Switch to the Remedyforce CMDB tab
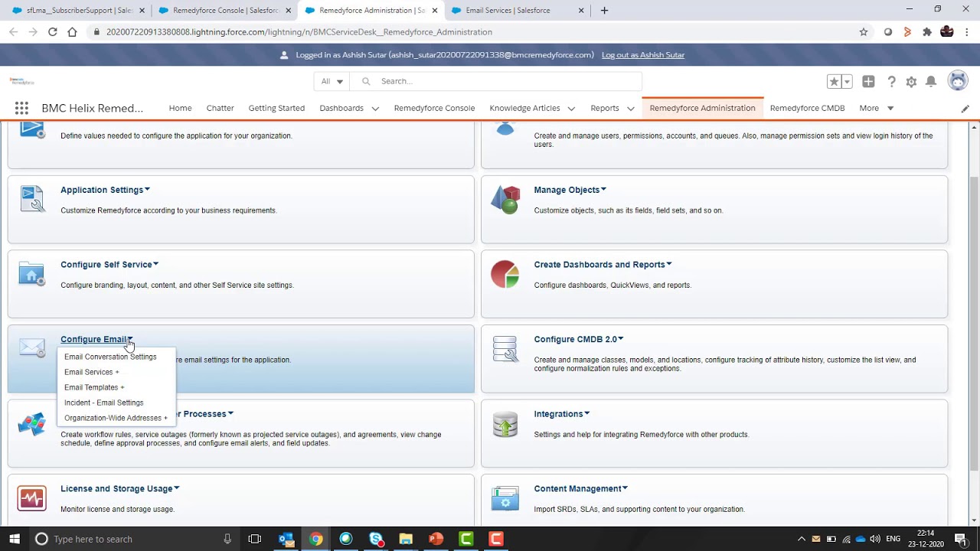The height and width of the screenshot is (551, 980). 807,108
